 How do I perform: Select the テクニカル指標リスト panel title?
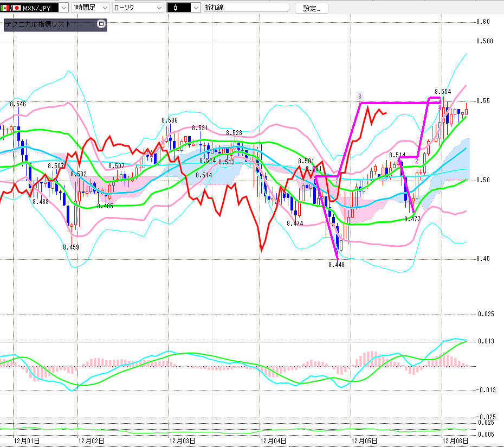tap(38, 24)
